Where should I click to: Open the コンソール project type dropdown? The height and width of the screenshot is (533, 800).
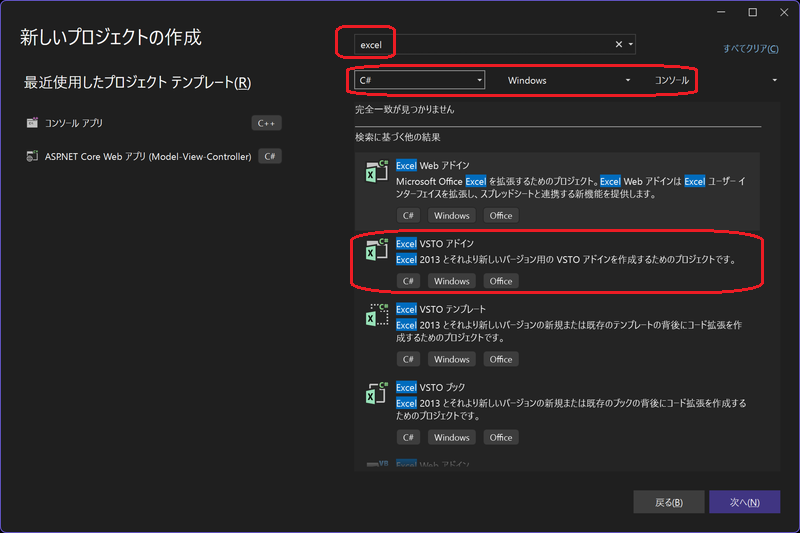pos(715,80)
